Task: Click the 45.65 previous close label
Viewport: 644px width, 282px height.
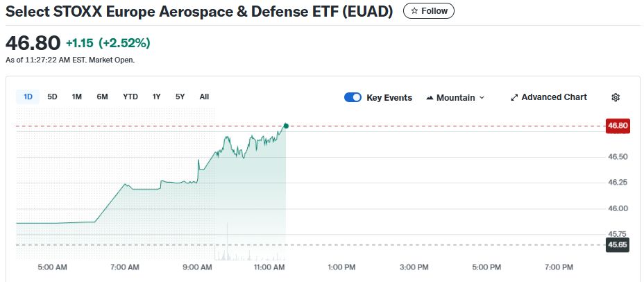Action: (x=617, y=244)
